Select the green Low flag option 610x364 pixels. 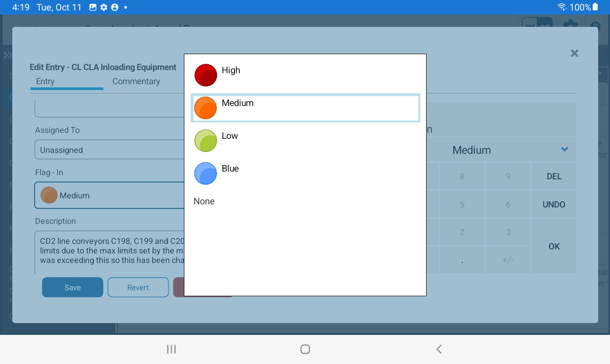pos(305,141)
